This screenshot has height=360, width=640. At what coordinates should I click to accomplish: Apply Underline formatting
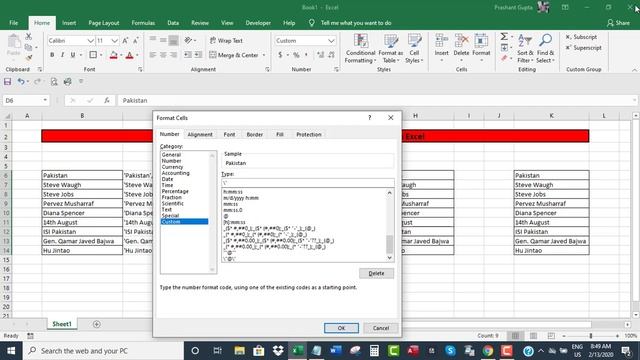73,55
